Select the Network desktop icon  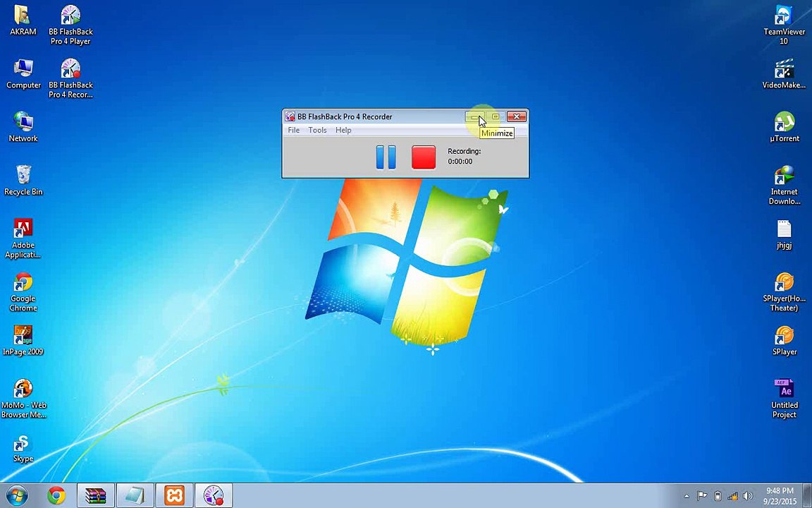point(23,127)
